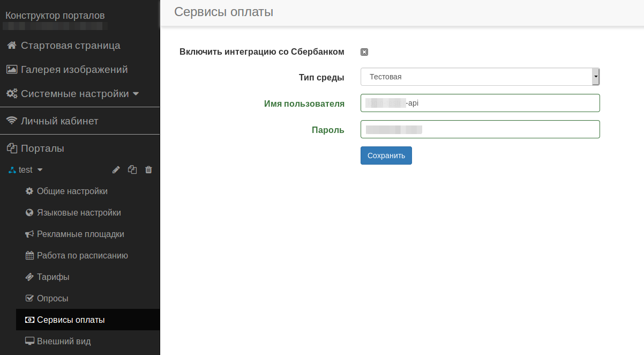Click the pencil edit icon for test portal
This screenshot has height=355, width=644.
click(x=116, y=170)
